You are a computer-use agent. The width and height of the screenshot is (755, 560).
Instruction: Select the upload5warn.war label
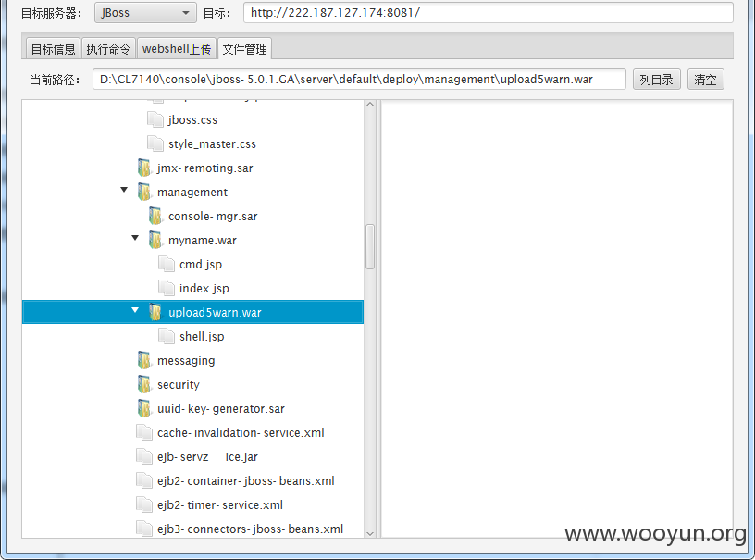coord(215,313)
